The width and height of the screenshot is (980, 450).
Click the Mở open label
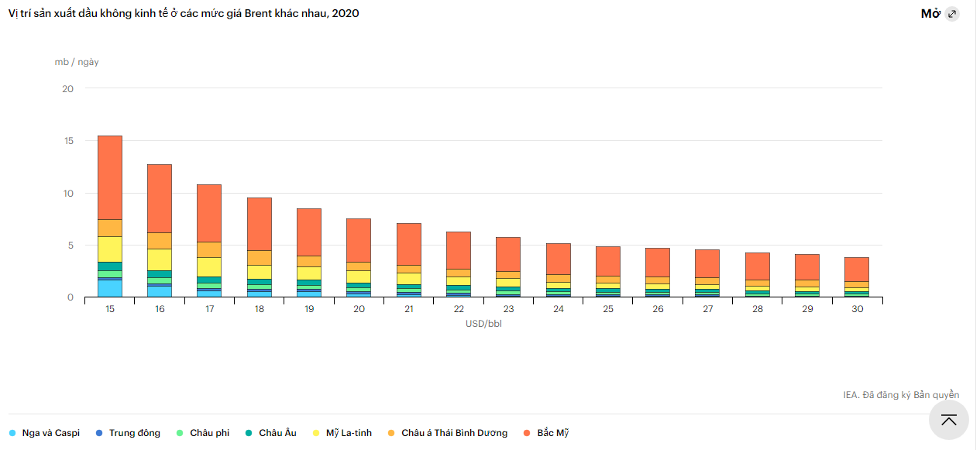tap(930, 14)
